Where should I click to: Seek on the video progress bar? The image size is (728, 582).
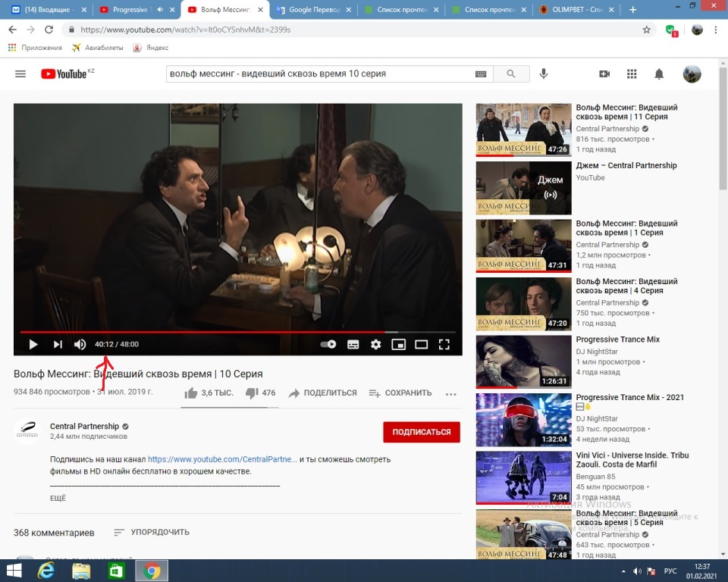(237, 333)
